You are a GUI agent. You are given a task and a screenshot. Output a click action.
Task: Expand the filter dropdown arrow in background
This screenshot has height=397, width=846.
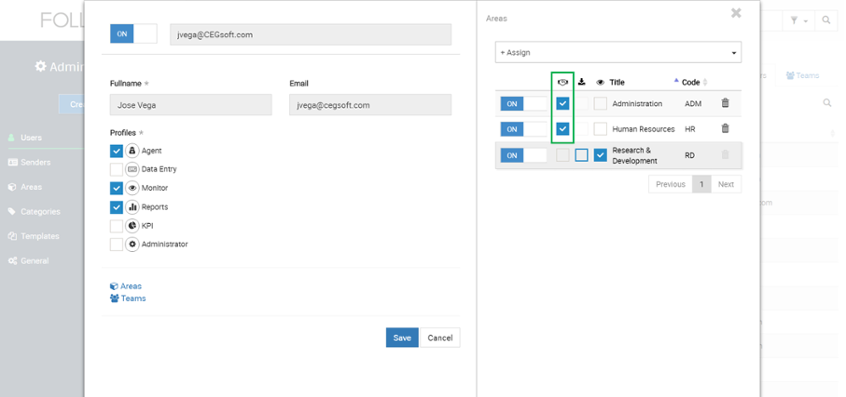click(x=806, y=21)
